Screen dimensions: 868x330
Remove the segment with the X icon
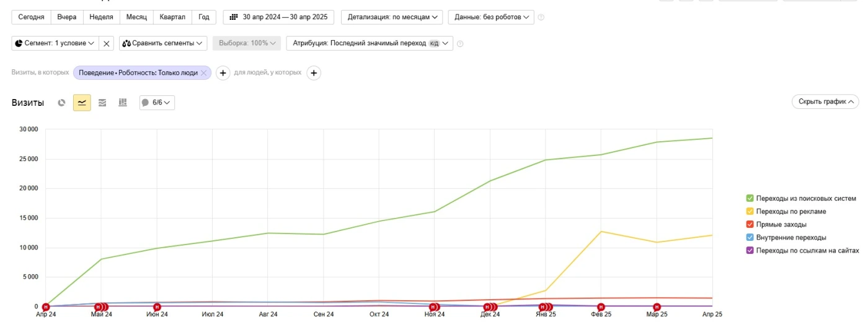[107, 43]
